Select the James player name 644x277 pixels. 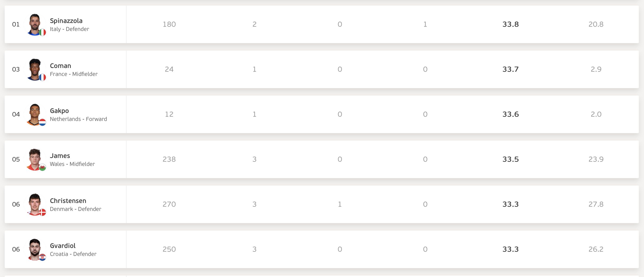(x=60, y=156)
